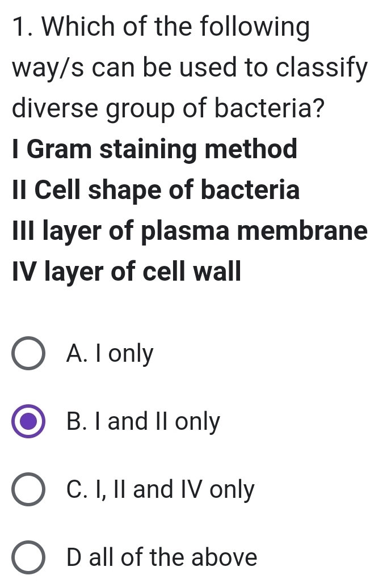Pick the radio button beside 'all of the above'

[x=28, y=557]
